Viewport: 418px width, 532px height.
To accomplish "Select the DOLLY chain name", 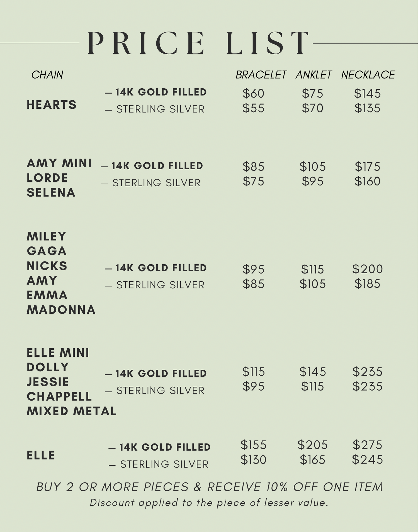I will click(x=48, y=367).
